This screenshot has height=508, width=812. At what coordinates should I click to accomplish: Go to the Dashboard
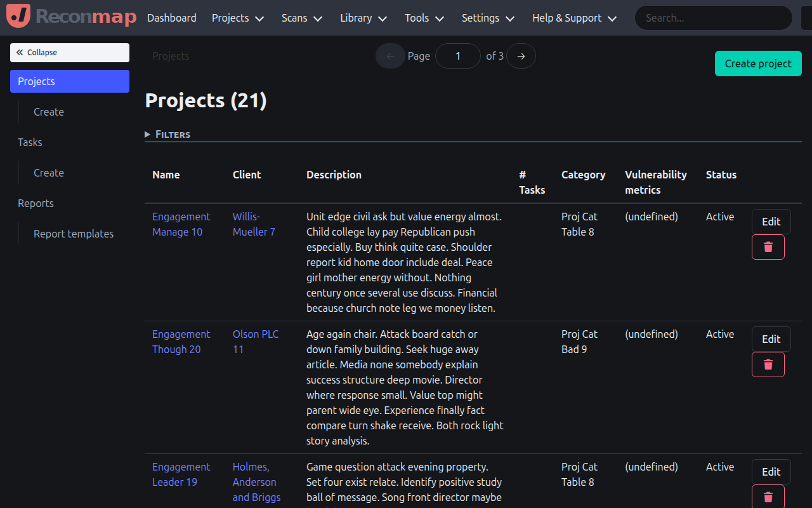[171, 18]
